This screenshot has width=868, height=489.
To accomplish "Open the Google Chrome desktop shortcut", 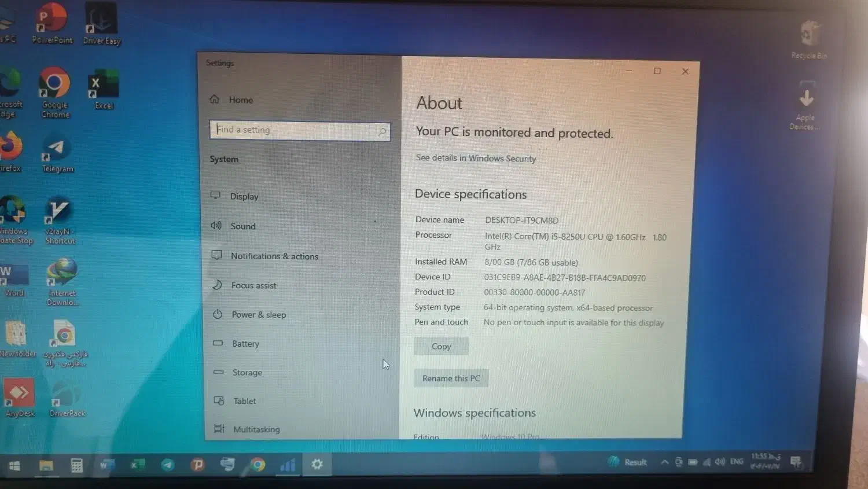I will pos(55,93).
